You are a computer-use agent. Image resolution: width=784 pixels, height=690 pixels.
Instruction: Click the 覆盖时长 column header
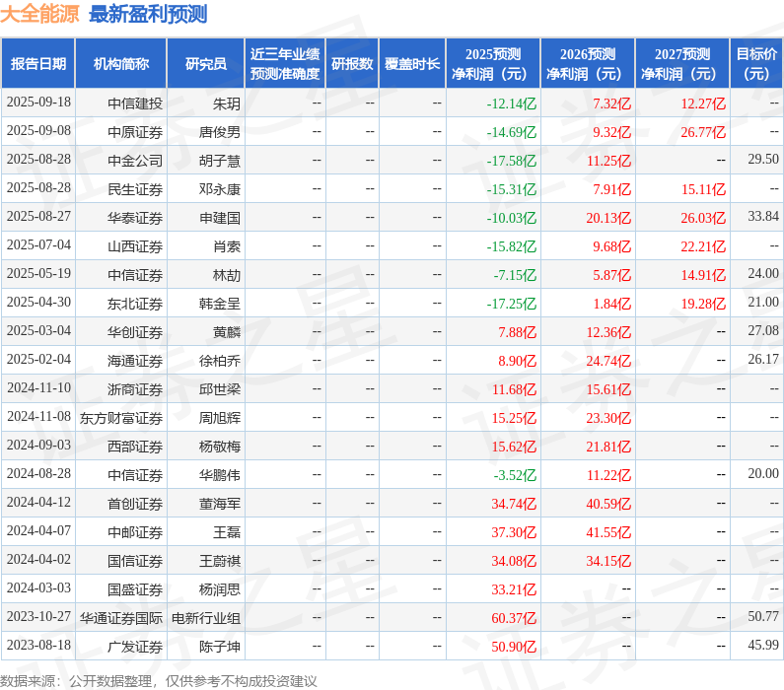(412, 64)
